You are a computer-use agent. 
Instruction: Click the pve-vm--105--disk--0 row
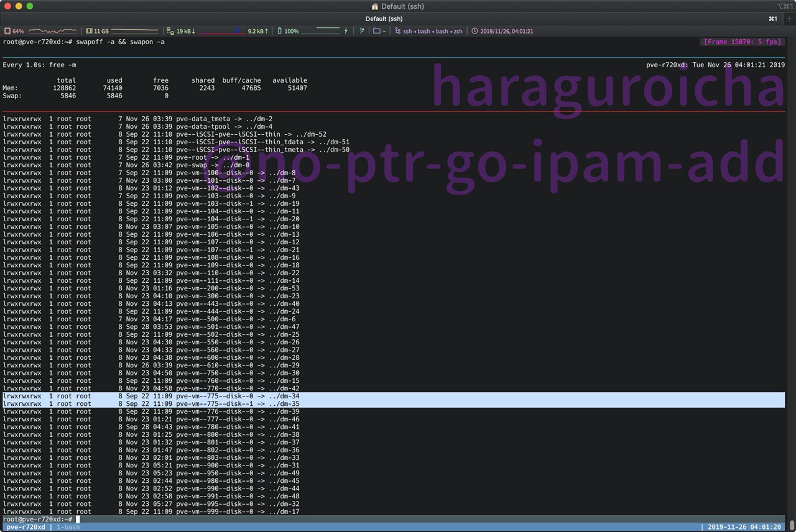coord(151,226)
